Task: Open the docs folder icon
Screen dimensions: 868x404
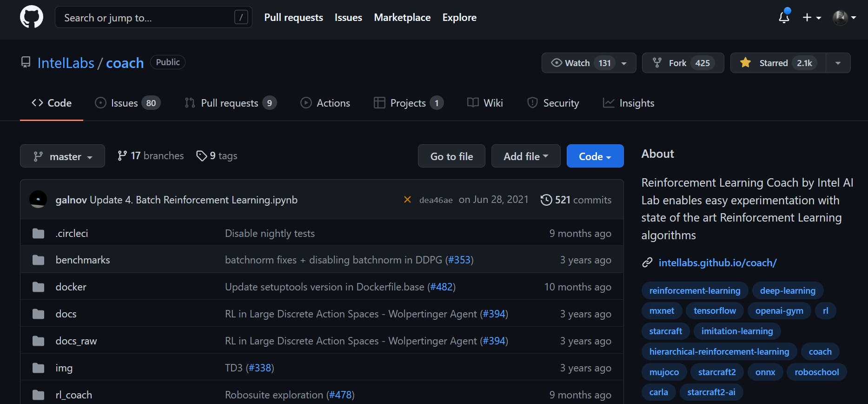Action: (39, 314)
